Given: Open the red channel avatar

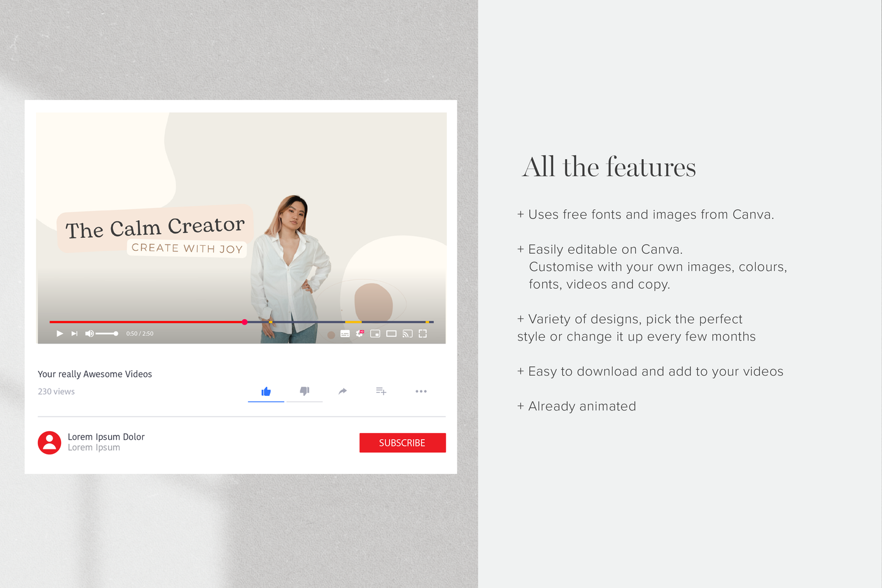Looking at the screenshot, I should tap(49, 443).
